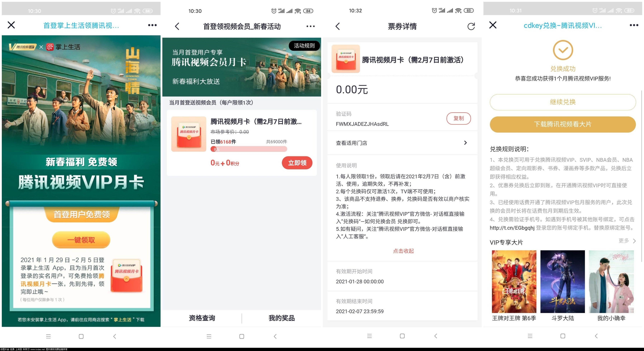
Task: Tap first screen's Android back nav icon
Action: (115, 336)
